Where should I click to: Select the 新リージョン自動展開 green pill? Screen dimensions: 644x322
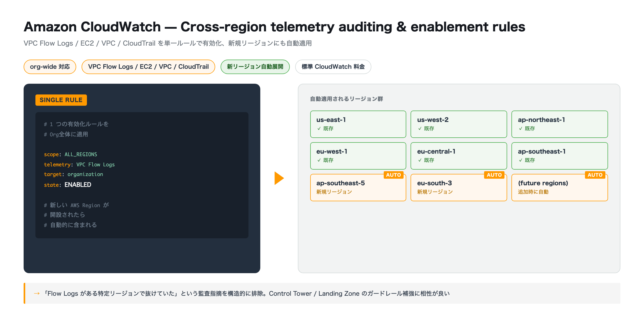click(255, 67)
